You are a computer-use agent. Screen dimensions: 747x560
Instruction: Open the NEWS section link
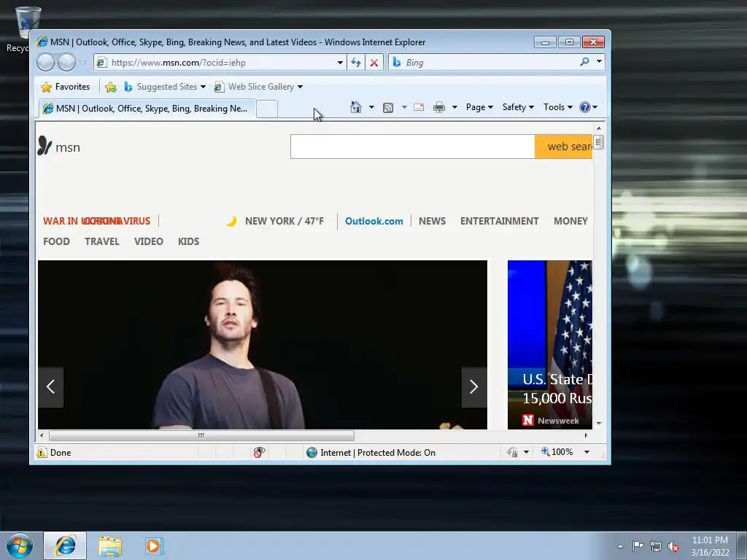[x=432, y=221]
